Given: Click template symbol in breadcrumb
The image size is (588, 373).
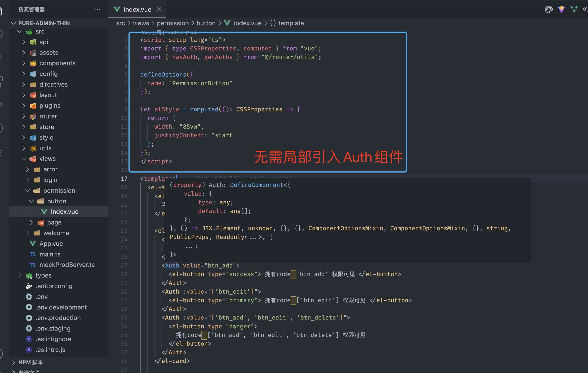Looking at the screenshot, I should pos(291,23).
